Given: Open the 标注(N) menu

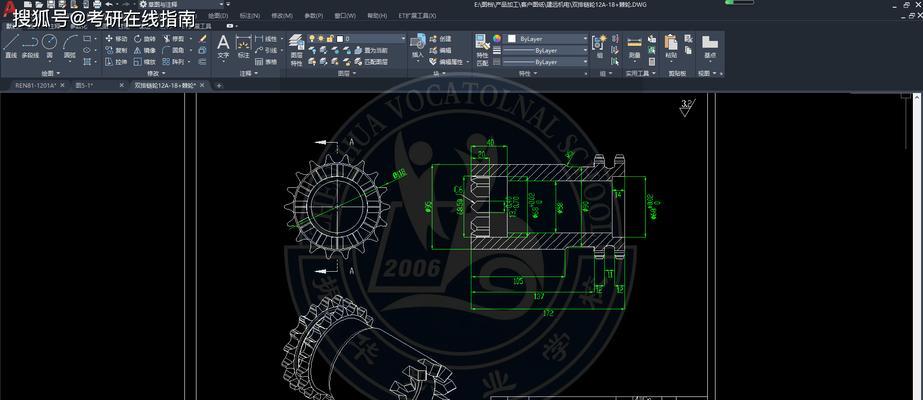Looking at the screenshot, I should (x=250, y=16).
